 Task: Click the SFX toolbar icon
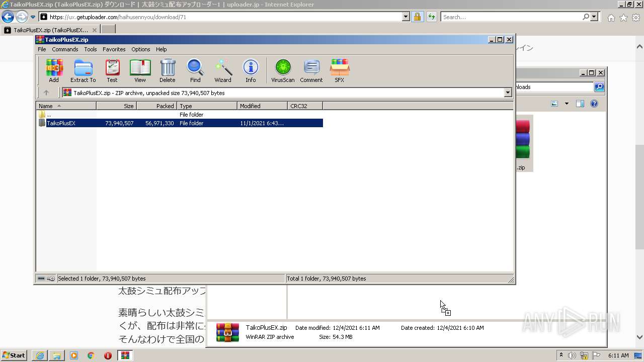[x=340, y=70]
